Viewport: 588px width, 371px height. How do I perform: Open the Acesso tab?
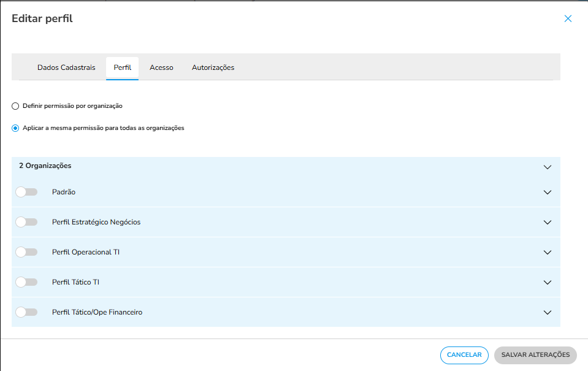point(161,67)
